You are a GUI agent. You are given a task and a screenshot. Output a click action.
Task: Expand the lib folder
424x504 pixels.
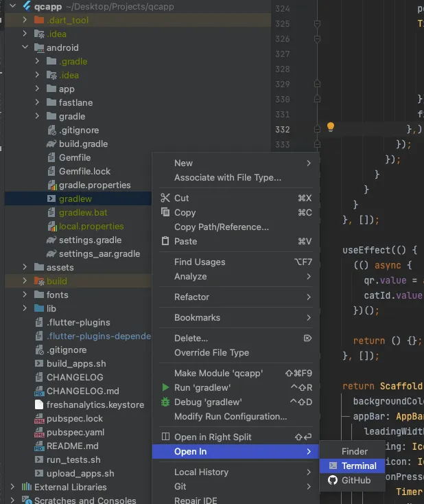coord(25,308)
